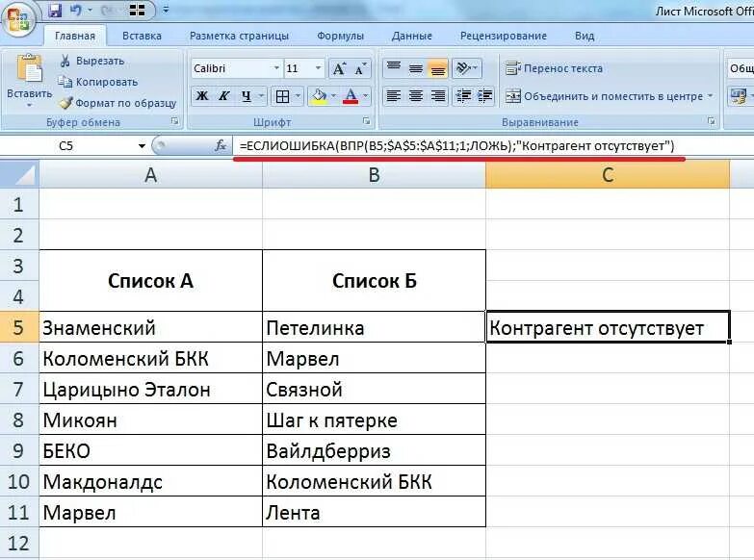Toggle bold Ж formatting
The image size is (754, 560).
(202, 96)
